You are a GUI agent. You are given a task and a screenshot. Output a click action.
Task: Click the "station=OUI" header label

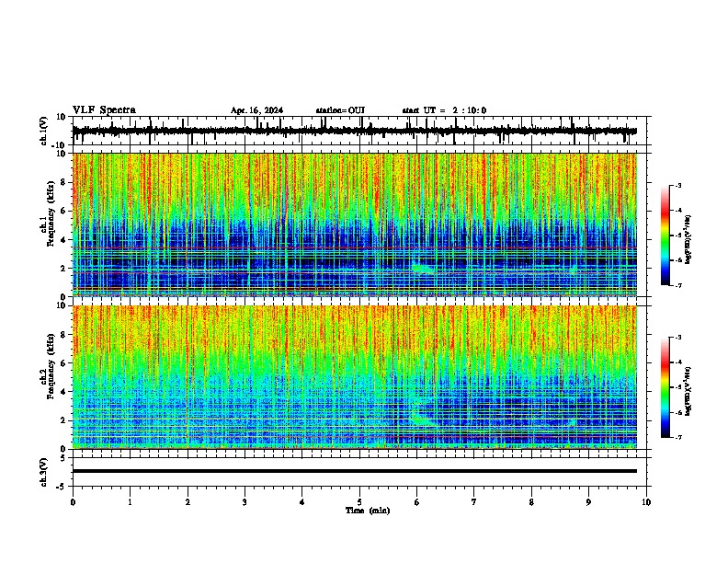(340, 110)
